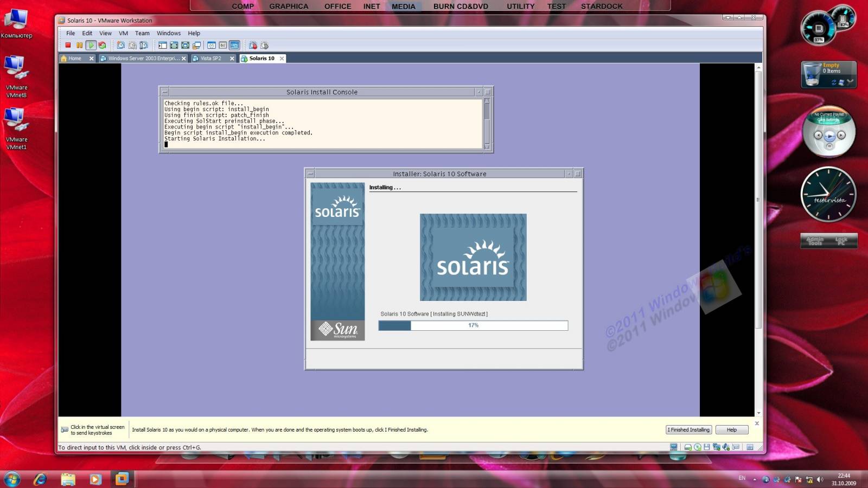Close the Vista SP2 tab

[232, 59]
